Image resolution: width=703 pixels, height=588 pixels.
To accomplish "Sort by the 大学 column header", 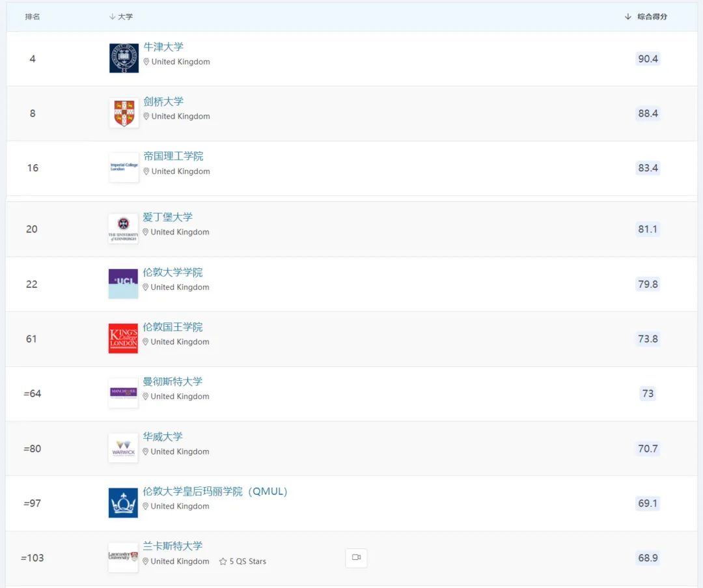I will (x=121, y=16).
